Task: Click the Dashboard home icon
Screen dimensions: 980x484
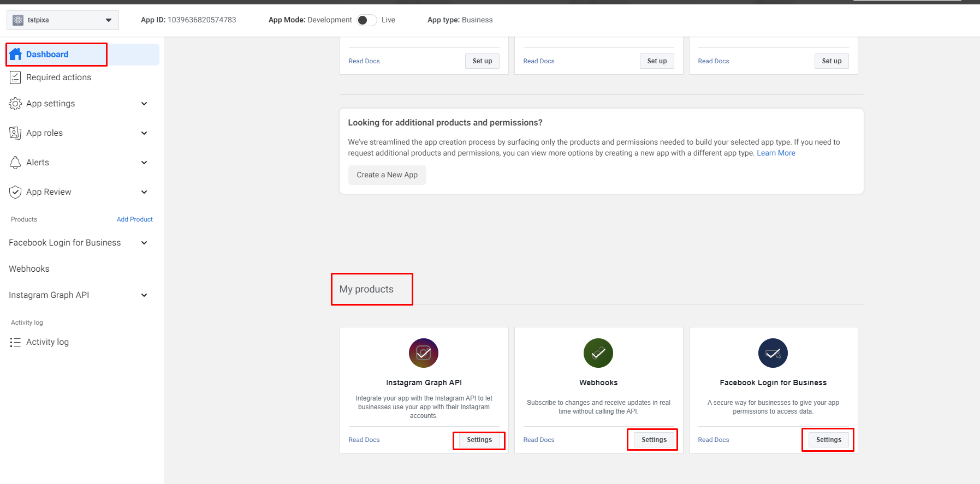Action: pyautogui.click(x=15, y=54)
